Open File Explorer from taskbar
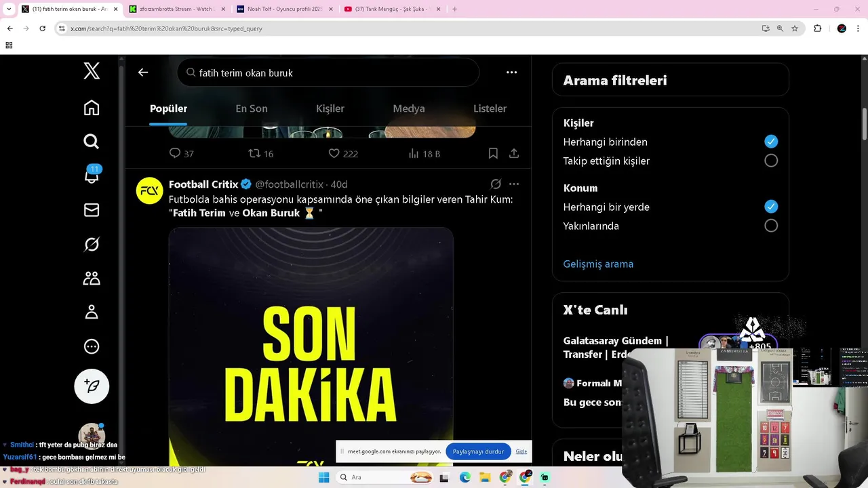868x488 pixels. pos(485,477)
